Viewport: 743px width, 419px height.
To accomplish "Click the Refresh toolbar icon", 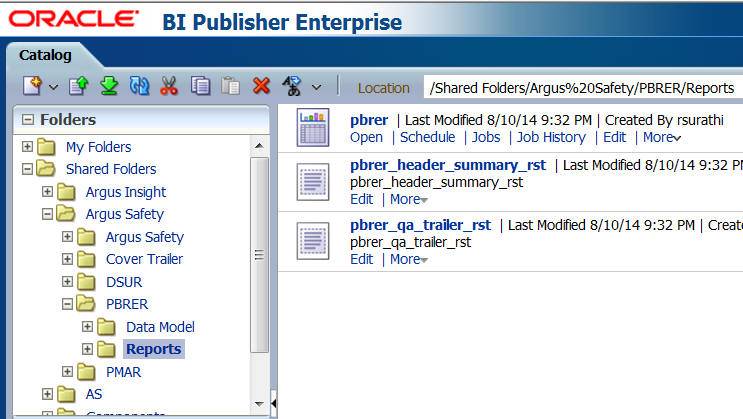I will point(139,86).
